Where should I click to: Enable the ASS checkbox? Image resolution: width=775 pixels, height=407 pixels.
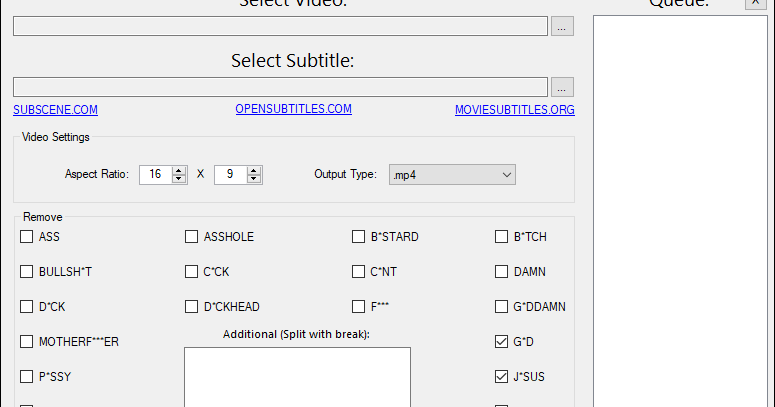pyautogui.click(x=27, y=237)
